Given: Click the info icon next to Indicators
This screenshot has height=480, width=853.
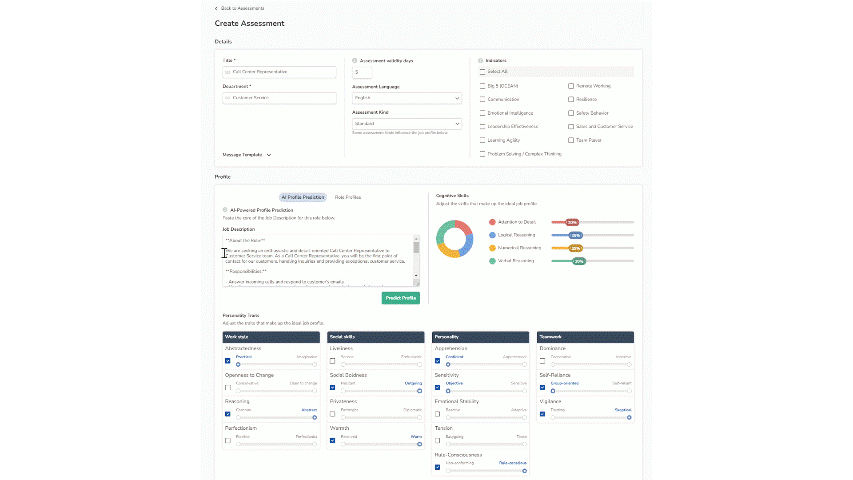Looking at the screenshot, I should tap(481, 61).
